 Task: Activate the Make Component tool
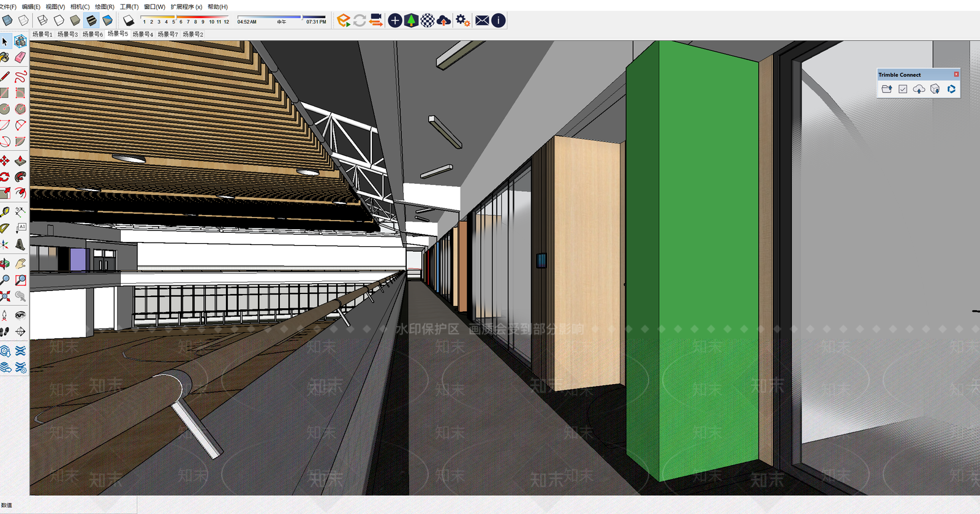[20, 42]
